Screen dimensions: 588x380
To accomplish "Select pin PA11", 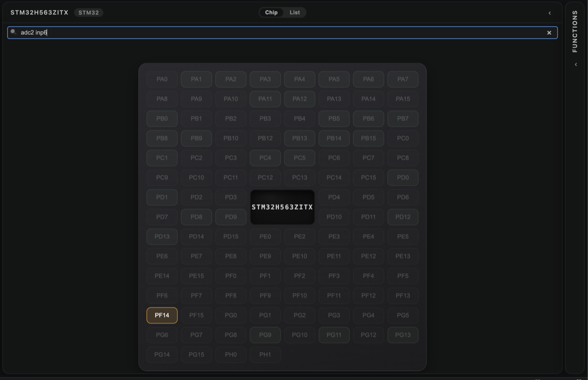I will (265, 99).
